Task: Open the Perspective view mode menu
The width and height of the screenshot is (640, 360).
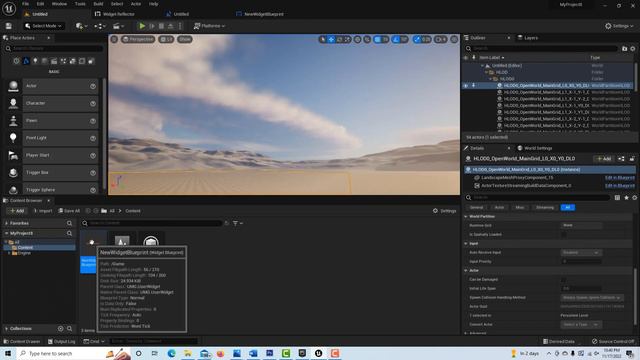Action: point(138,39)
